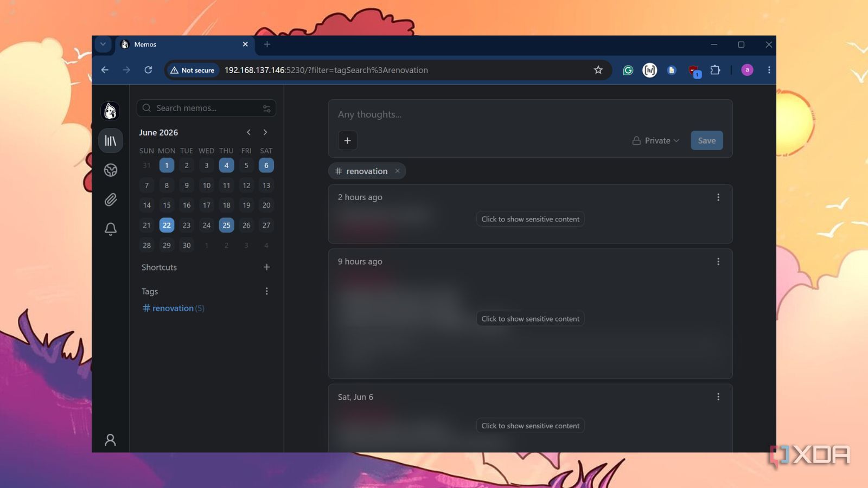
Task: Go to the previous month in the calendar
Action: pyautogui.click(x=248, y=132)
